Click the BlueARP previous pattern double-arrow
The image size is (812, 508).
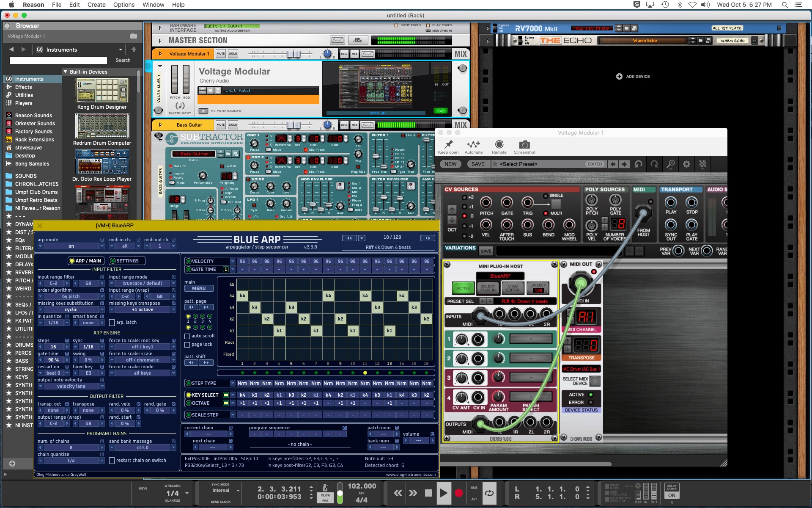click(x=349, y=238)
